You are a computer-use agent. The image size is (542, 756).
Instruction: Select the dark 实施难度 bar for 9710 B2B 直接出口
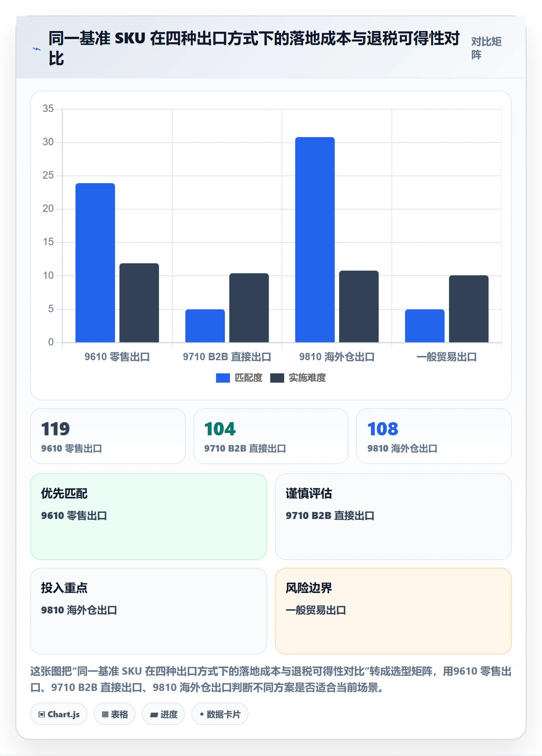click(x=249, y=308)
